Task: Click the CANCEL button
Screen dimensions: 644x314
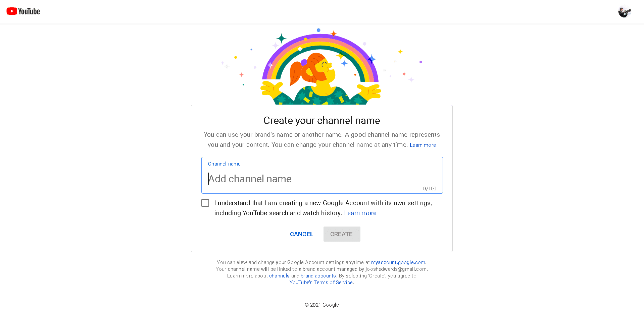Action: 301,234
